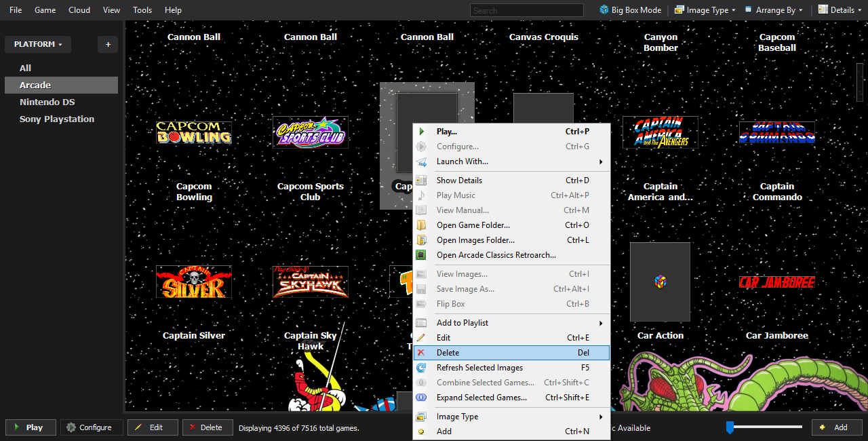Viewport: 868px width, 441px height.
Task: Select the Captain Commando game logo
Action: click(777, 132)
